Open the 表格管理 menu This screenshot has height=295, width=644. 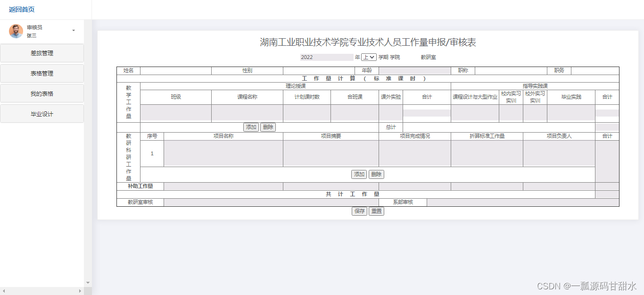pos(42,74)
